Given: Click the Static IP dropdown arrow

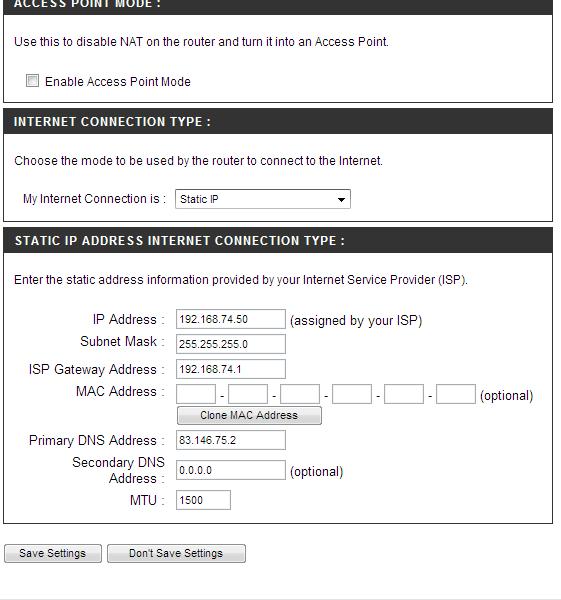Looking at the screenshot, I should coord(341,199).
